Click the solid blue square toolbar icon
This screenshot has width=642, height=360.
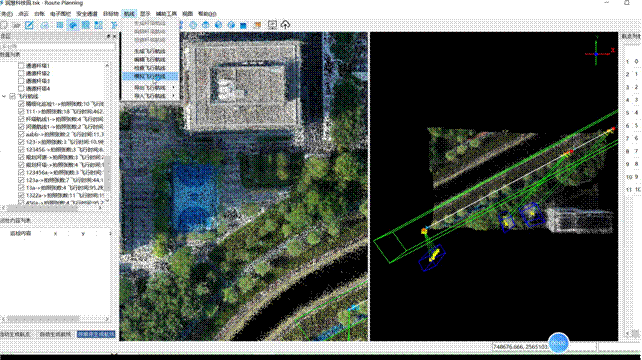coord(243,25)
